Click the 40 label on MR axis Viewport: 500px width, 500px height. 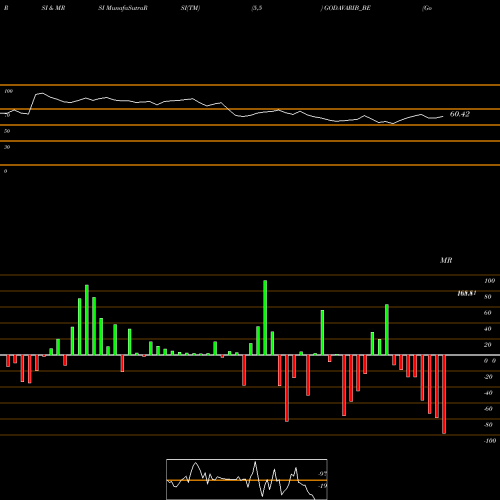pyautogui.click(x=488, y=329)
